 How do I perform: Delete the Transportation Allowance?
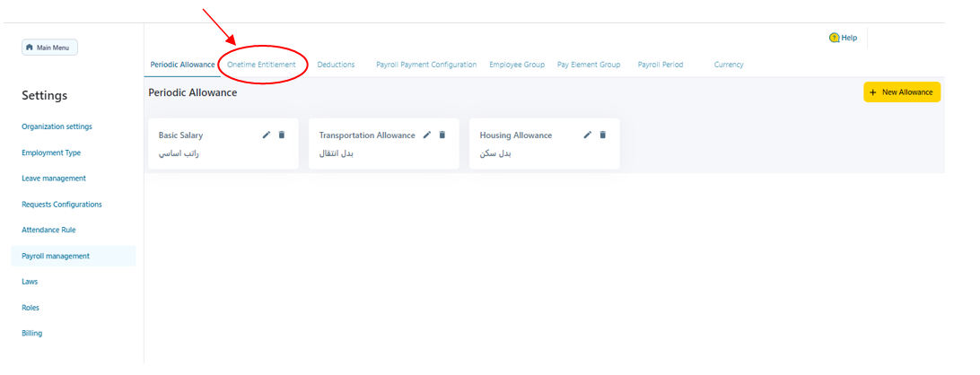442,135
